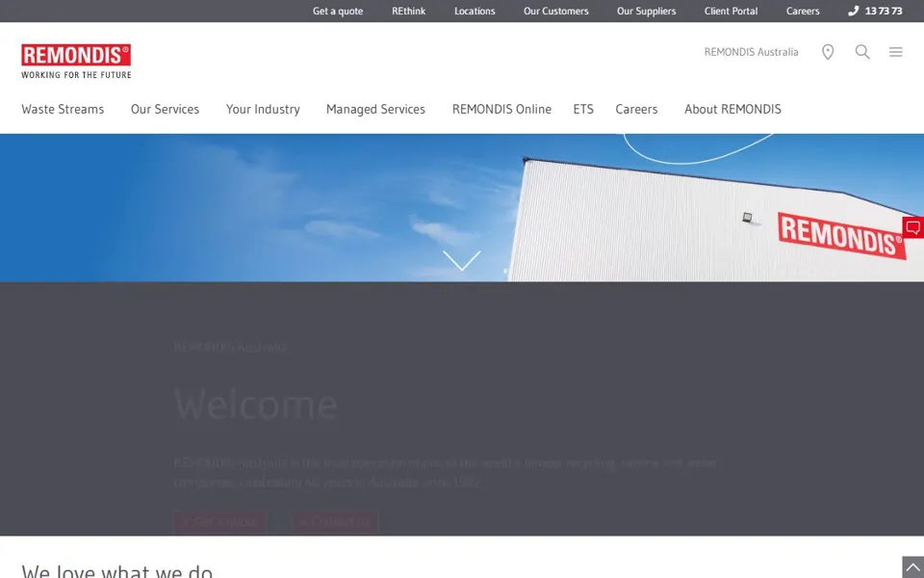Call the 13 73 73 phone link
The image size is (924, 578).
(x=875, y=11)
